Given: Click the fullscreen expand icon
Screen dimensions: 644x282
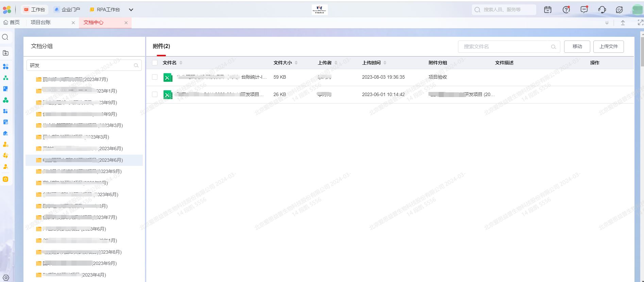Looking at the screenshot, I should [x=640, y=23].
